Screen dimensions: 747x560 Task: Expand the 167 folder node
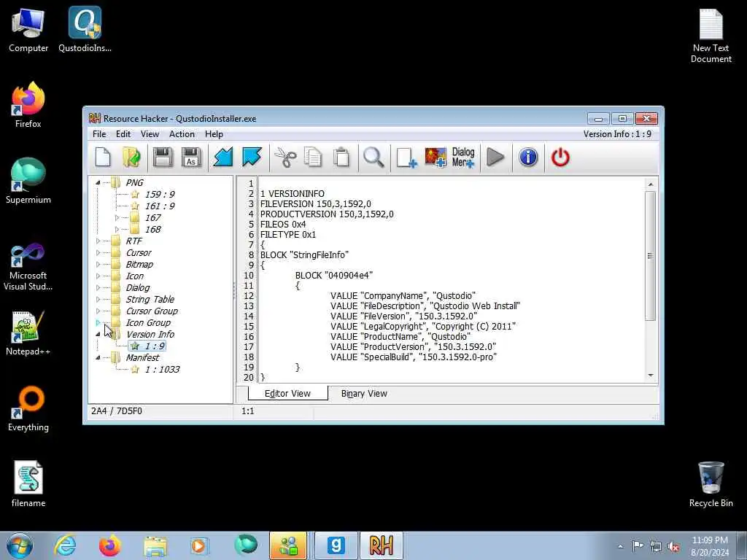pos(117,217)
